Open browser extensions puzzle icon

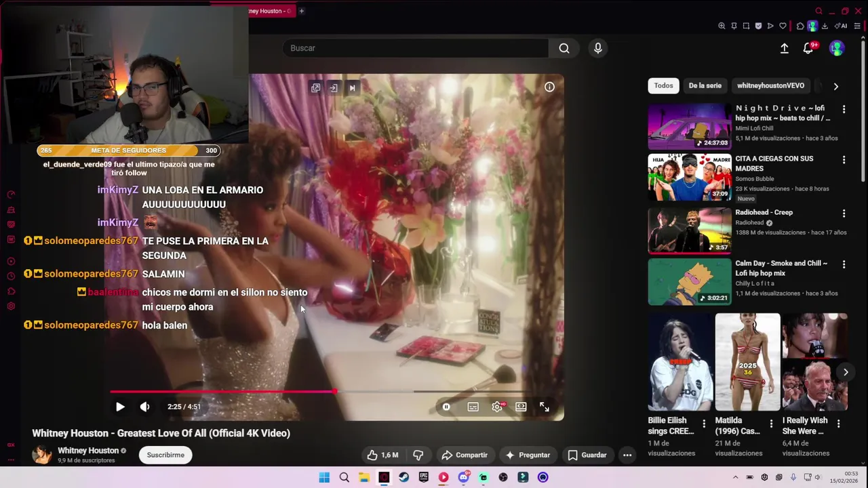tap(800, 26)
